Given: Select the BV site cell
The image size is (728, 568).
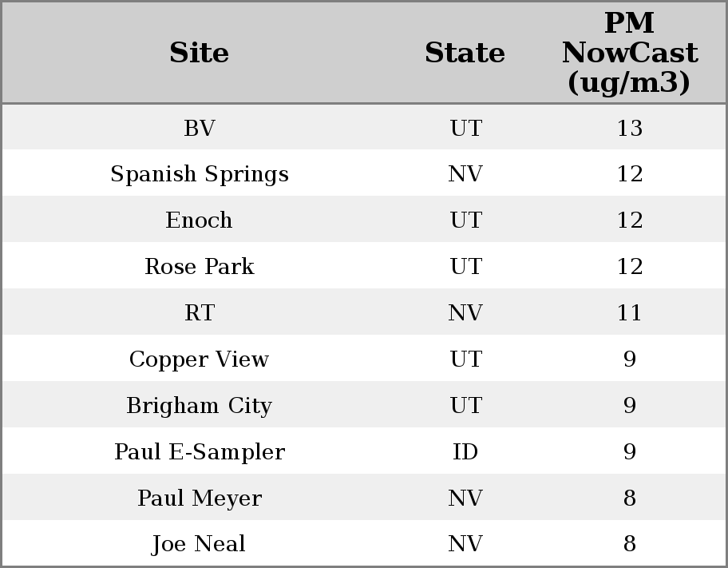Looking at the screenshot, I should (x=199, y=128).
